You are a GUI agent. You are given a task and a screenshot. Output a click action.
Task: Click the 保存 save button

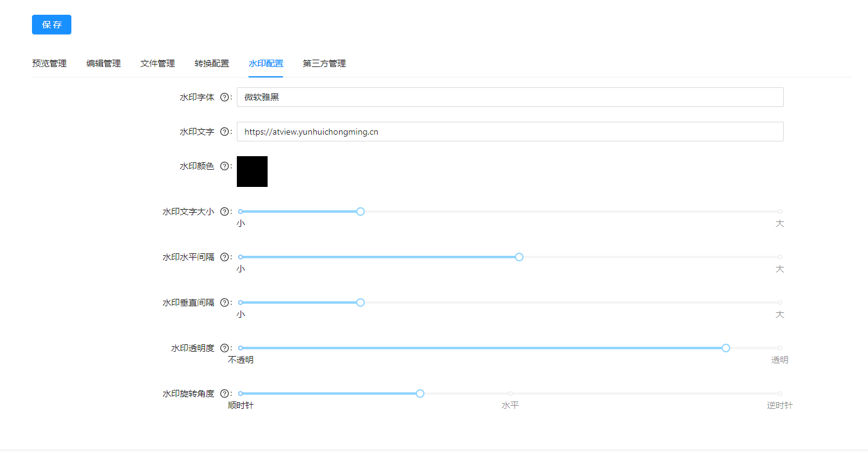pyautogui.click(x=52, y=25)
